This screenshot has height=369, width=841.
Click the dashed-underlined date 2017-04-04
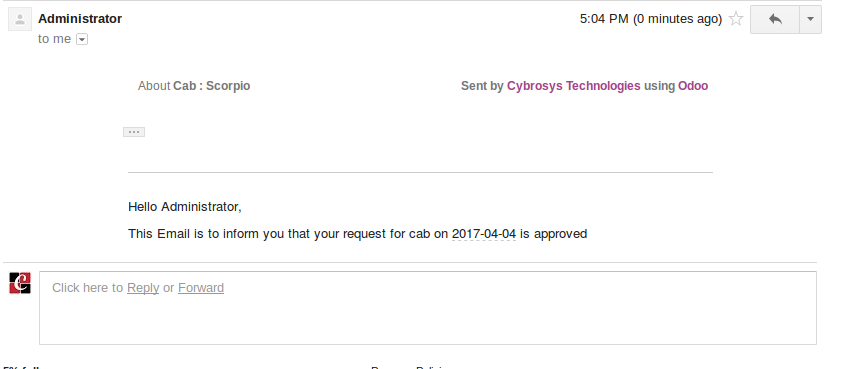(484, 234)
